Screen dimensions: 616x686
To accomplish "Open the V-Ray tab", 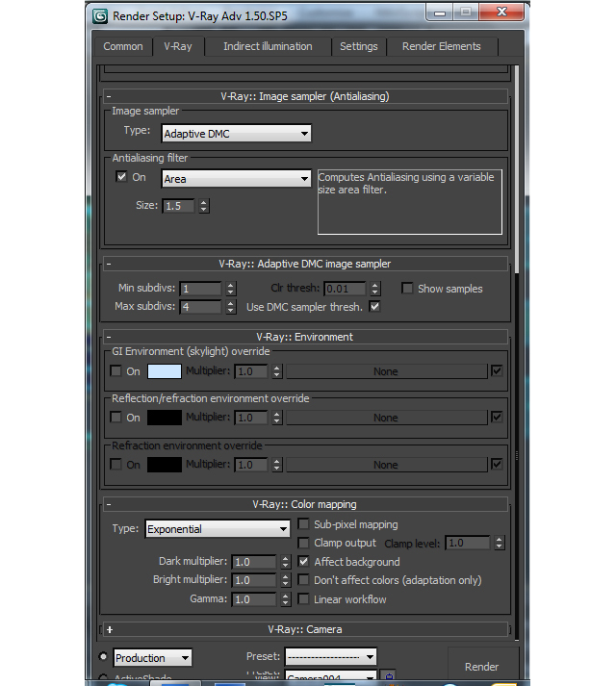I will [x=178, y=46].
